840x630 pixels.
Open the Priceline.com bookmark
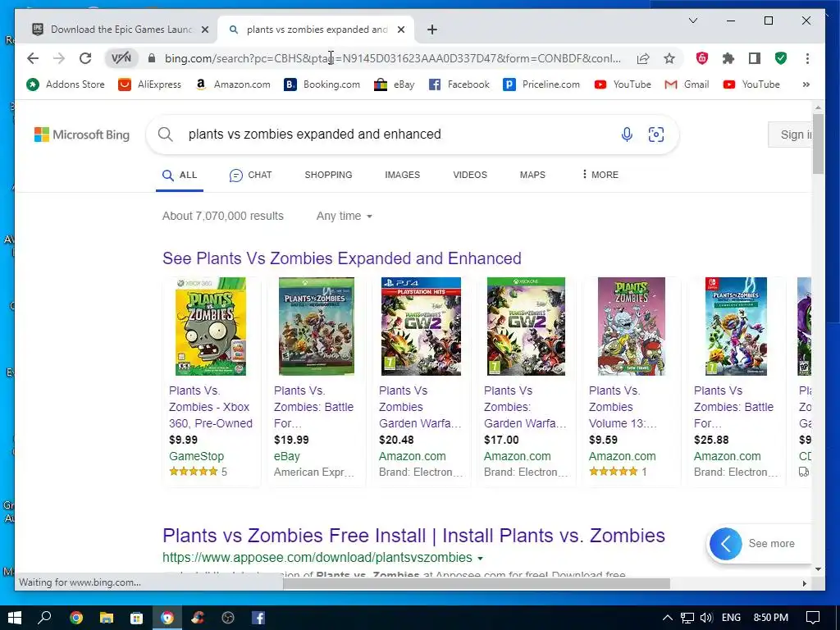tap(541, 84)
